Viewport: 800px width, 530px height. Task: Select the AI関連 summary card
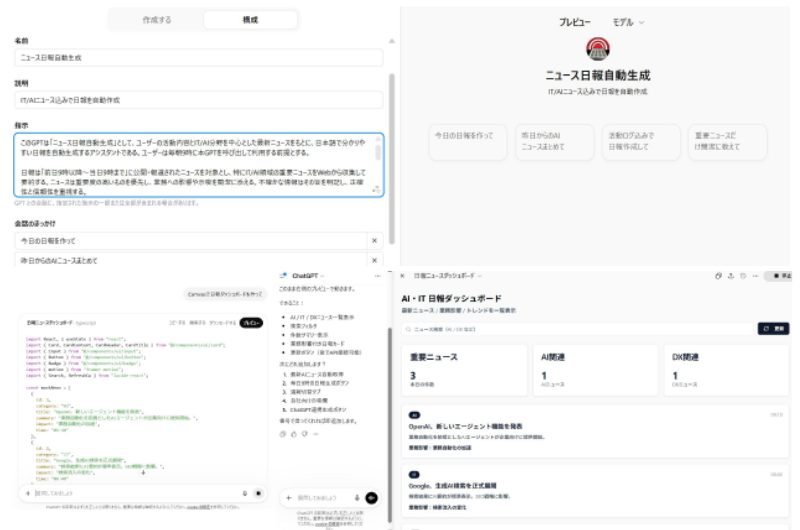point(595,370)
